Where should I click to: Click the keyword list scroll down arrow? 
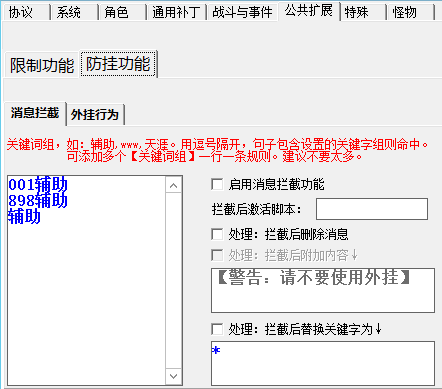tap(173, 376)
